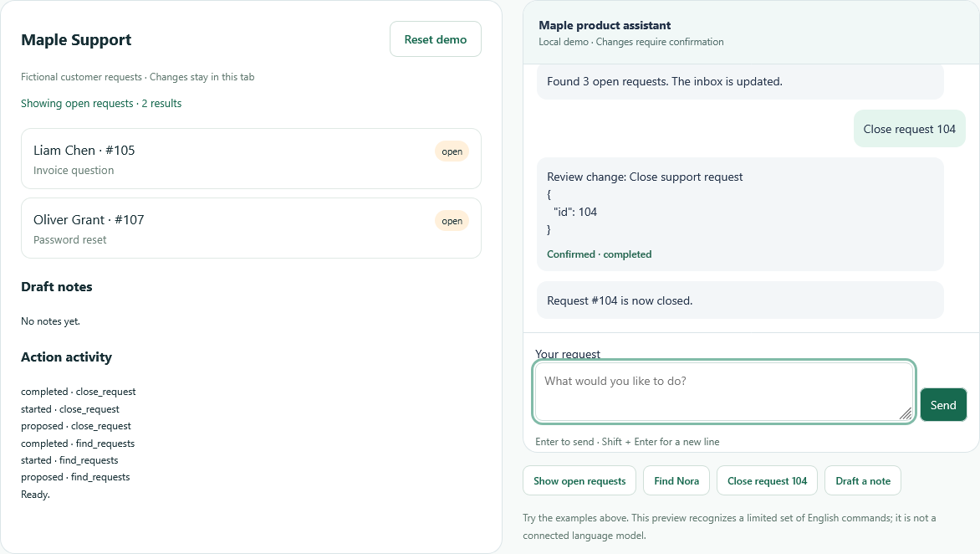Select the proposed · close_request log entry
980x554 pixels.
75,426
